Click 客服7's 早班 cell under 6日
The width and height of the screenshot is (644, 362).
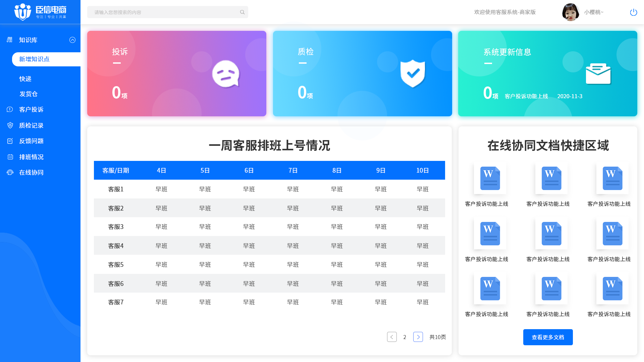(249, 302)
